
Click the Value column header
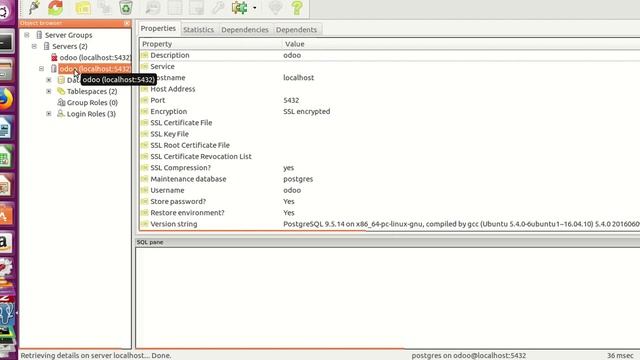461,44
